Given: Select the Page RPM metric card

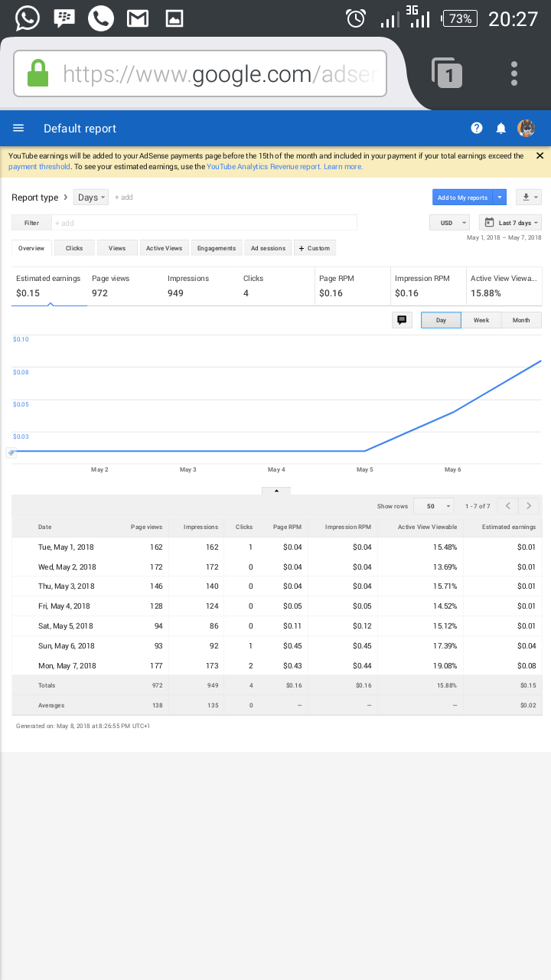Looking at the screenshot, I should 352,286.
